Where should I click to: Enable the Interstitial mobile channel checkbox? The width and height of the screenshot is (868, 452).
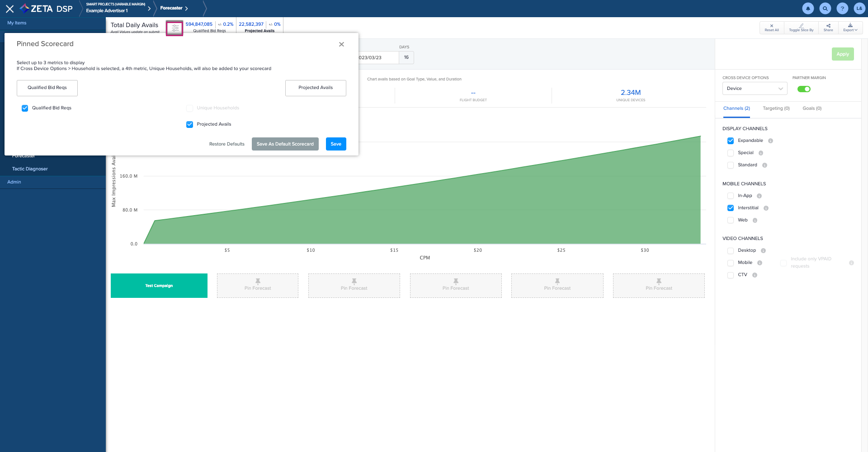(730, 208)
